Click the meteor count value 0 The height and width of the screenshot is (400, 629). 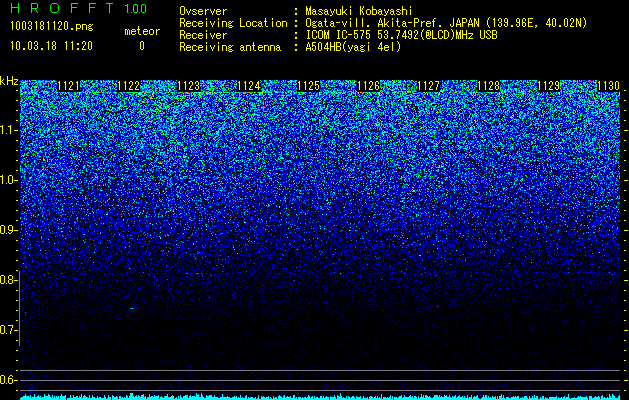click(142, 46)
